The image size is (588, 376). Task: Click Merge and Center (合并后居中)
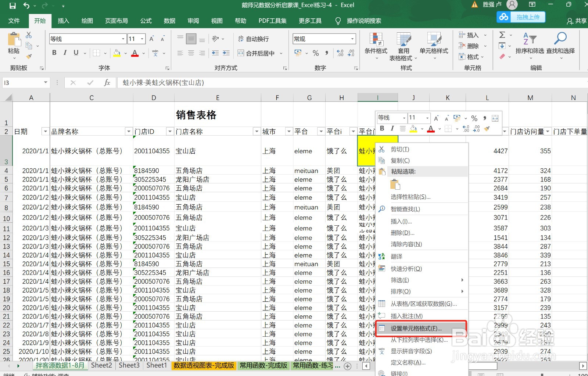click(256, 53)
